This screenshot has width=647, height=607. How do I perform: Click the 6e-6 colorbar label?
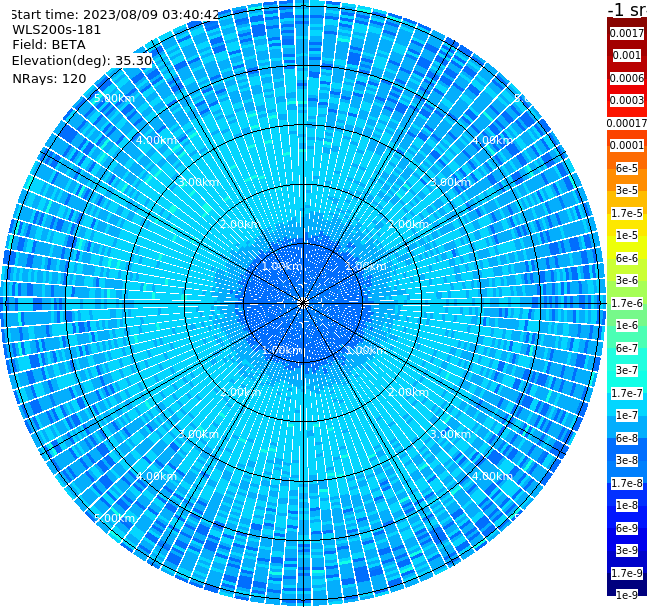point(627,258)
